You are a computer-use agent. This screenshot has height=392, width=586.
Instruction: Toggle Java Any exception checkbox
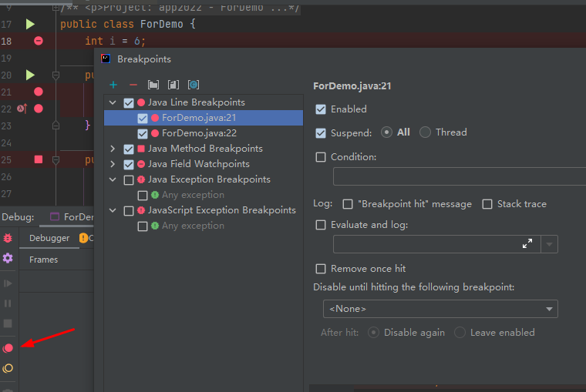tap(143, 196)
